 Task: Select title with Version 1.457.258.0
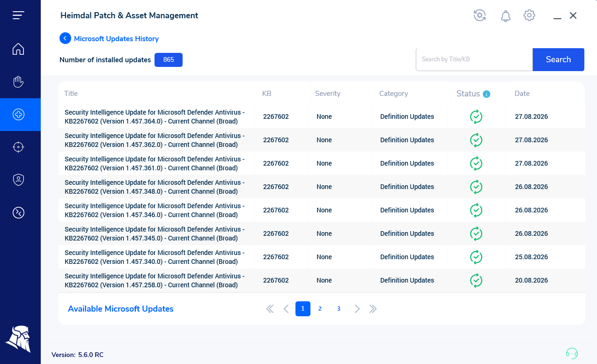pyautogui.click(x=155, y=280)
